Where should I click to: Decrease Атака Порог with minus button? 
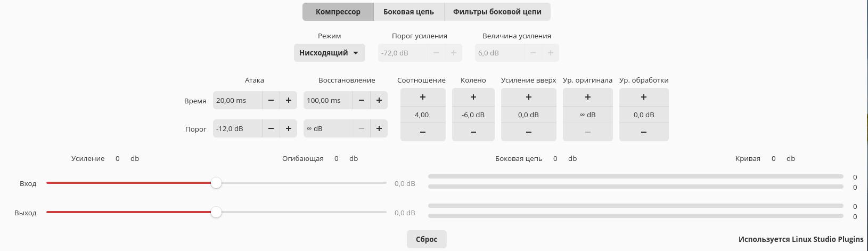coord(271,128)
